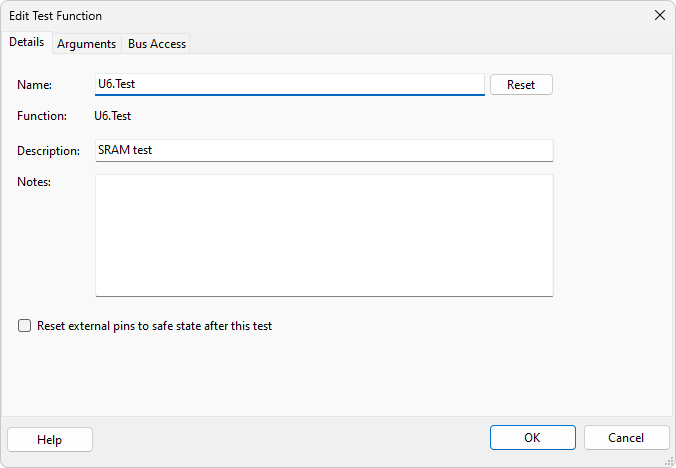Click inside the empty Notes text area
This screenshot has height=468, width=676.
323,235
